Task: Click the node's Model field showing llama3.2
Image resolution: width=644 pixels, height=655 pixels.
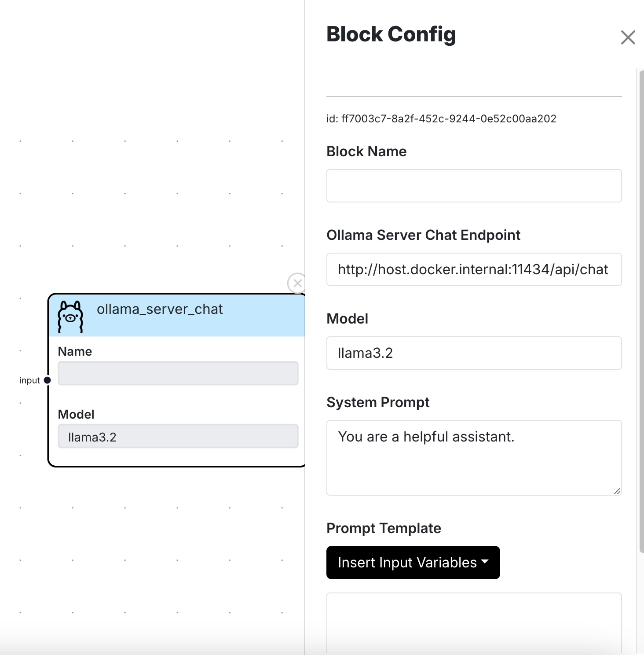Action: 178,437
